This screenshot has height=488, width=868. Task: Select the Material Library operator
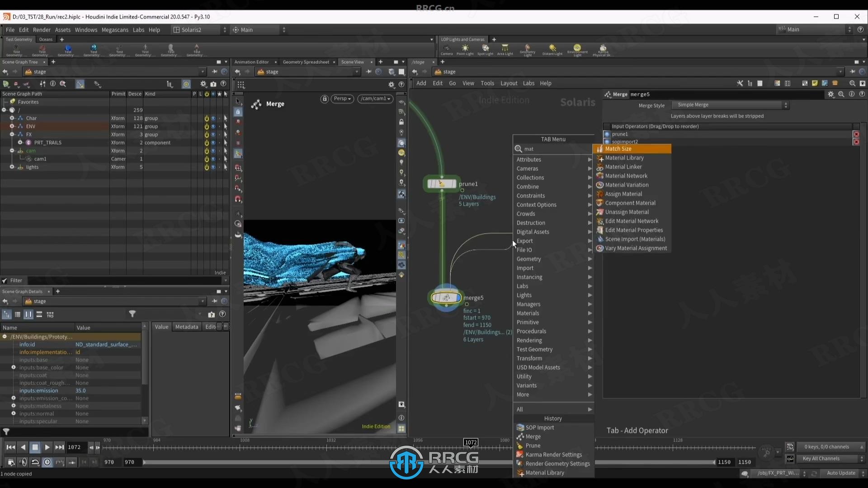click(x=624, y=158)
